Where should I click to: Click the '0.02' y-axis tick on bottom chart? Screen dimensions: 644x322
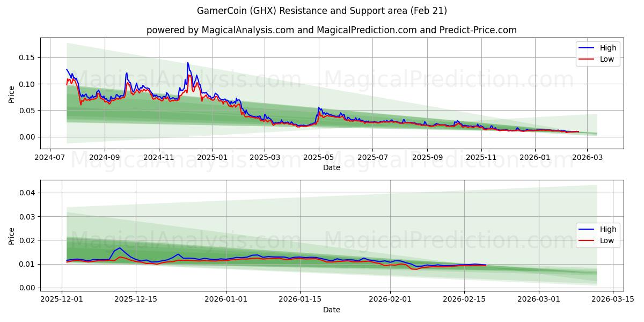coord(28,240)
